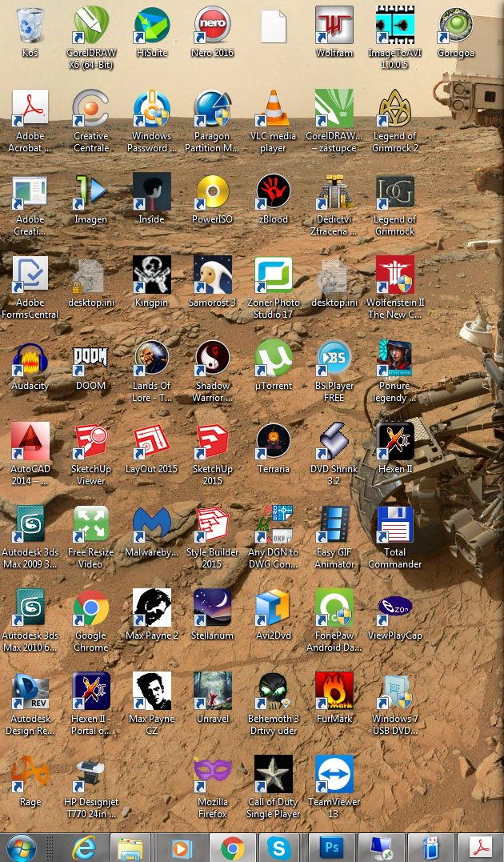Click the Dědictví Ztracená icon
Image resolution: width=504 pixels, height=862 pixels.
tap(334, 191)
